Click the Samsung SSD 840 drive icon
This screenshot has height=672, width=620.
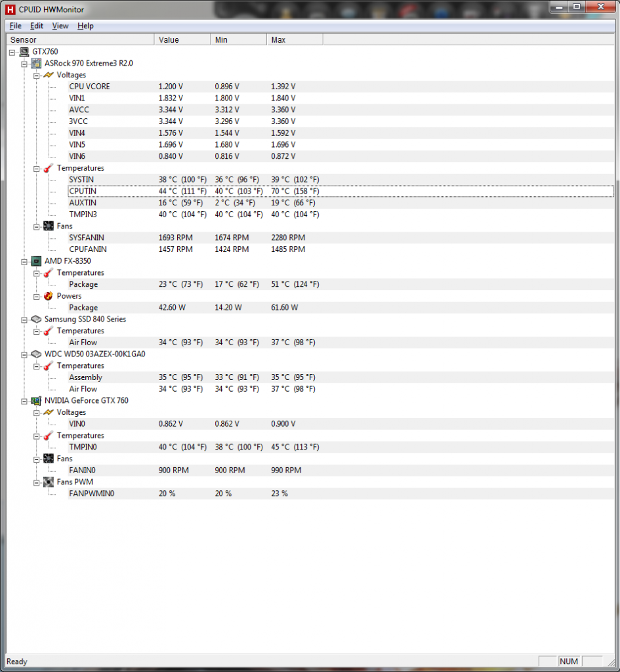[37, 320]
